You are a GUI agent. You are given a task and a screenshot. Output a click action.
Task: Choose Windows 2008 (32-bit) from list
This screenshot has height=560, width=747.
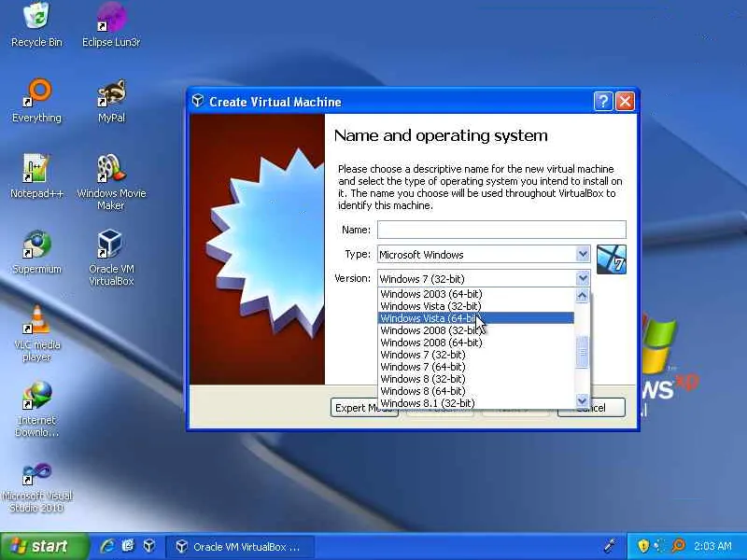tap(476, 330)
